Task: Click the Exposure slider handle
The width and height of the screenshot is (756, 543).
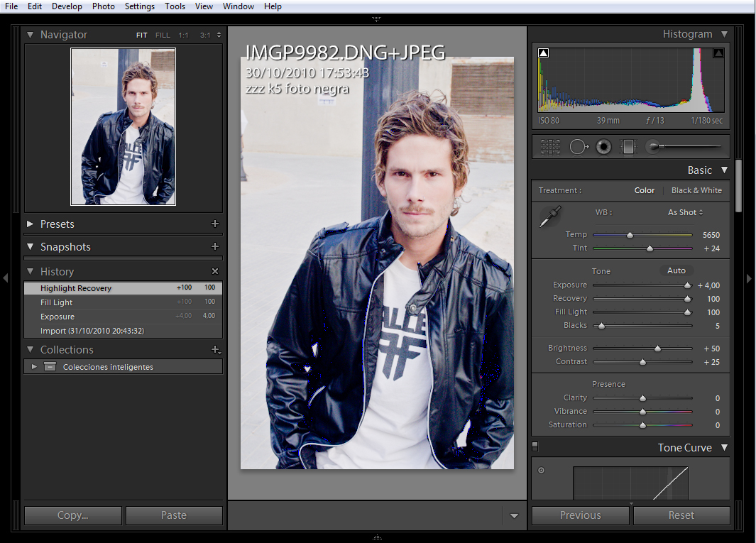Action: [x=687, y=285]
